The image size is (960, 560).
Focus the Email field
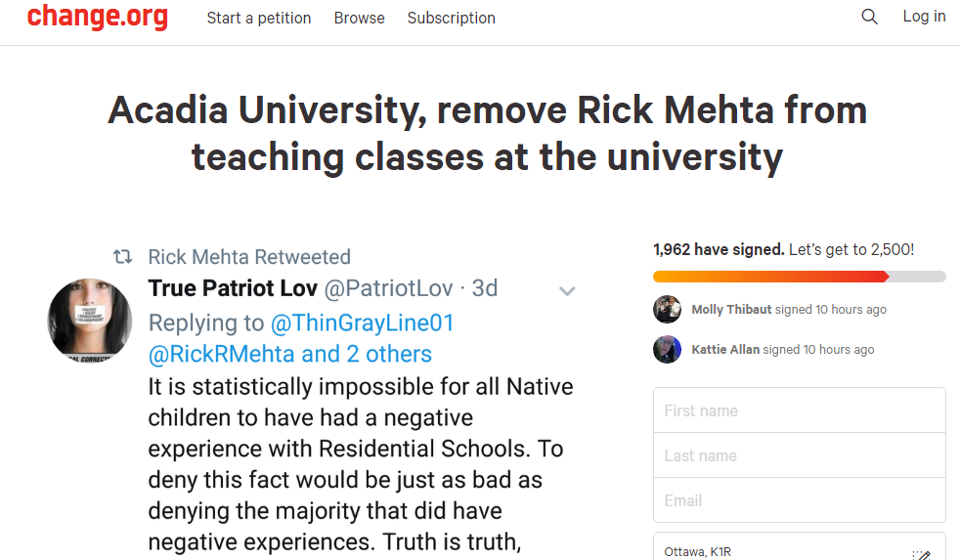coord(799,500)
